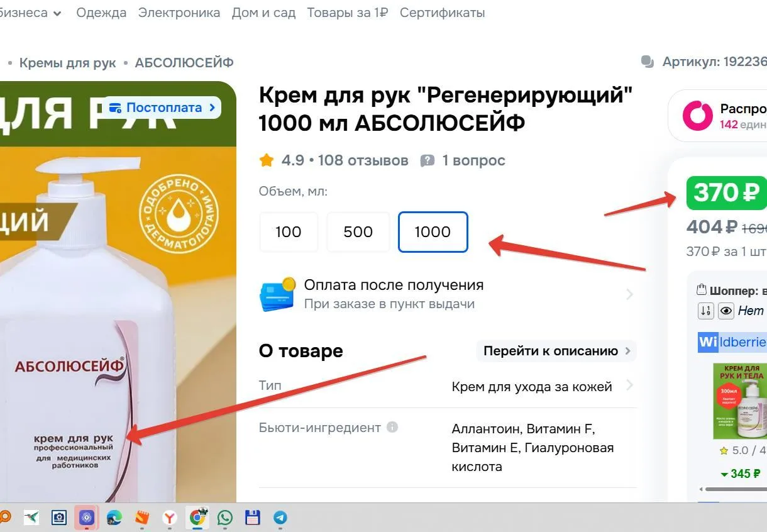Expand the Тип attribute row chevron
Image resolution: width=767 pixels, height=532 pixels.
(629, 385)
